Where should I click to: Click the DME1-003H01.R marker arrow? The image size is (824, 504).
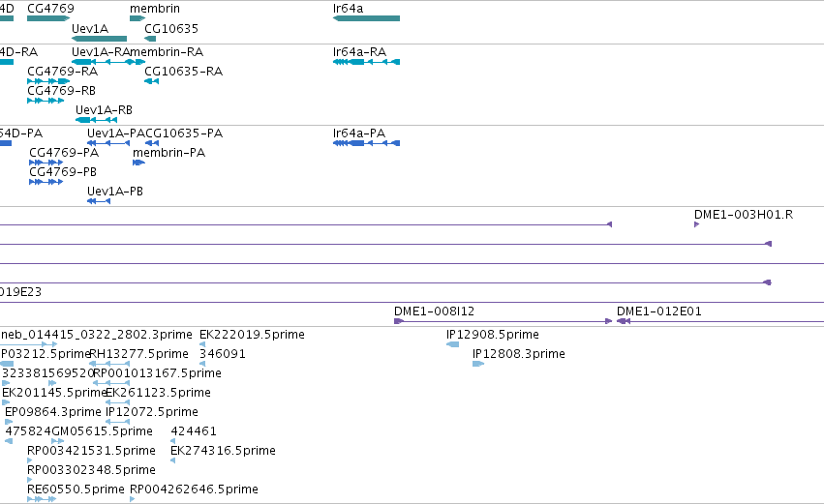697,224
